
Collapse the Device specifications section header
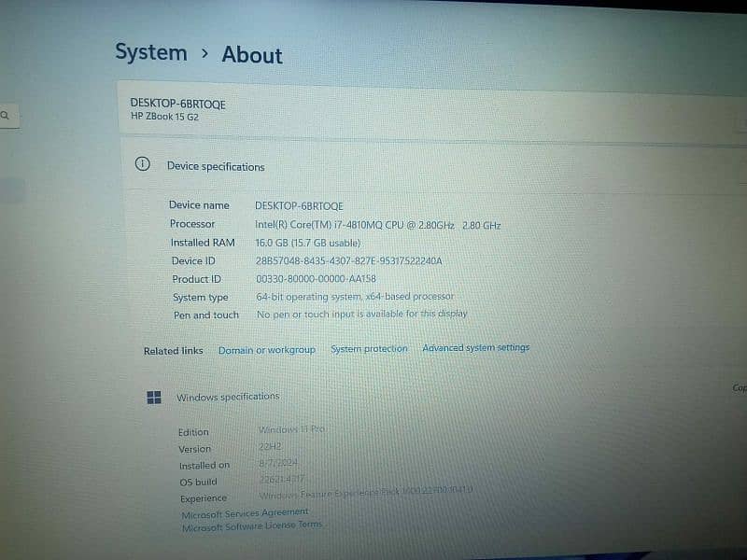(433, 165)
